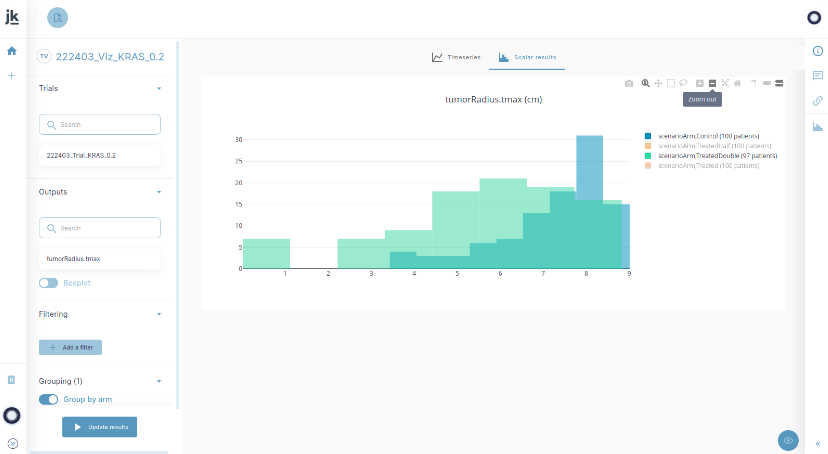
Task: Select the Pan tool in plot toolbar
Action: pyautogui.click(x=658, y=83)
